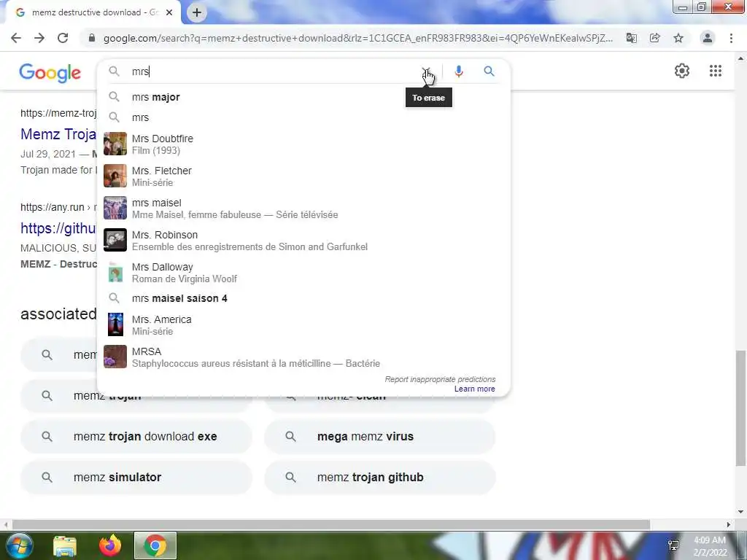This screenshot has height=560, width=747.
Task: Open the Memz Trojan search result
Action: (x=58, y=134)
